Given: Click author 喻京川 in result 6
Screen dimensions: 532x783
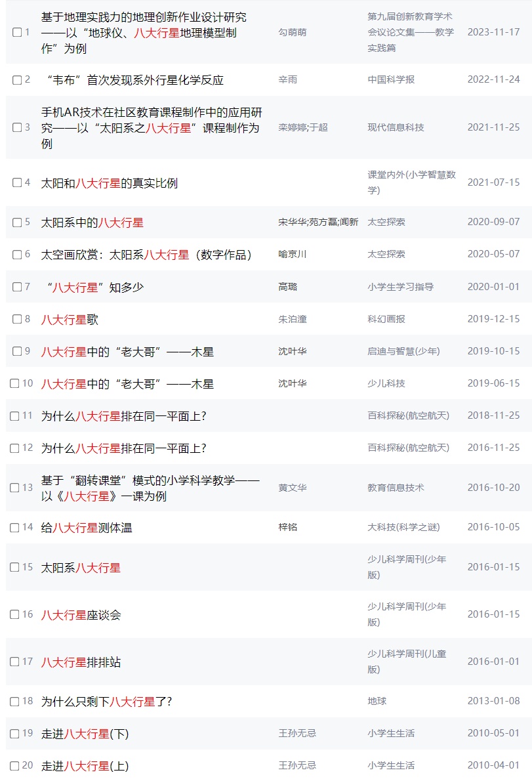Looking at the screenshot, I should point(292,254).
